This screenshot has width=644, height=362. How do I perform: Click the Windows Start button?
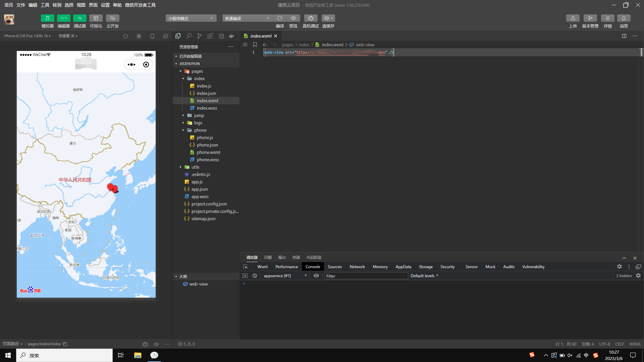pos(8,355)
